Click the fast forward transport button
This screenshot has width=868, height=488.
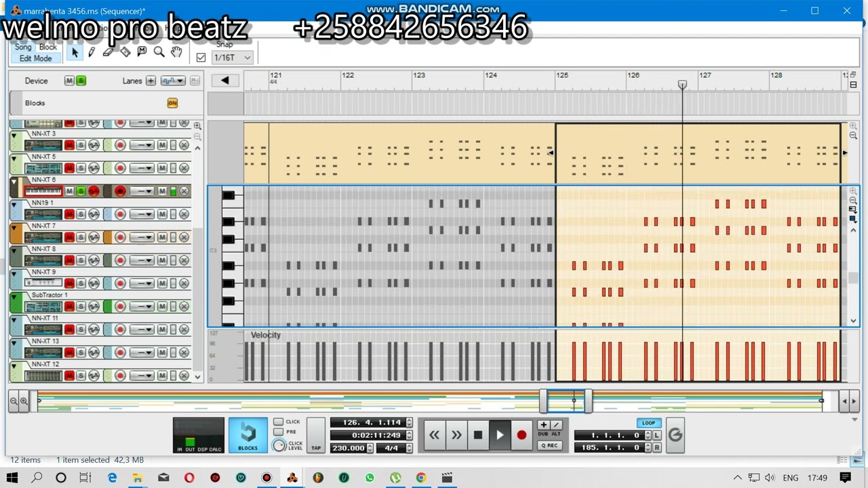[456, 435]
